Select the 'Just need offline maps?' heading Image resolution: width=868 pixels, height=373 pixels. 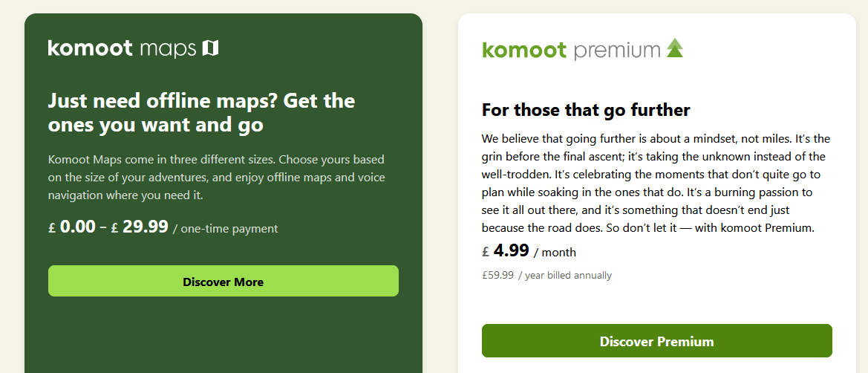pyautogui.click(x=201, y=112)
